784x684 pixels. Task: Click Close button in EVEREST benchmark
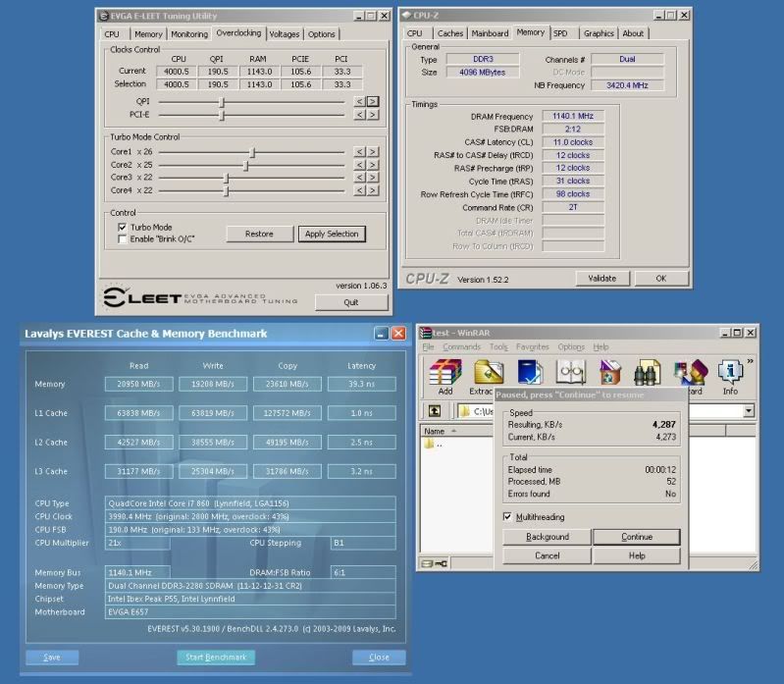point(379,657)
